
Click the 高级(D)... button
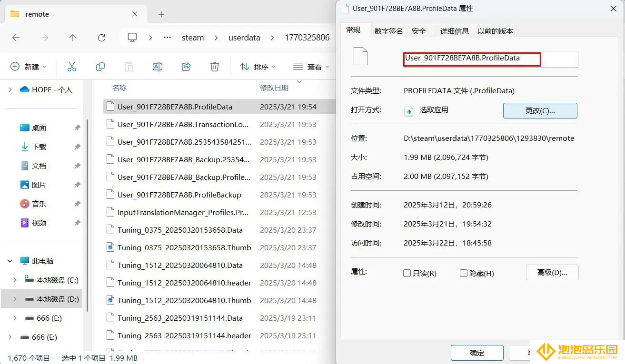click(x=552, y=273)
